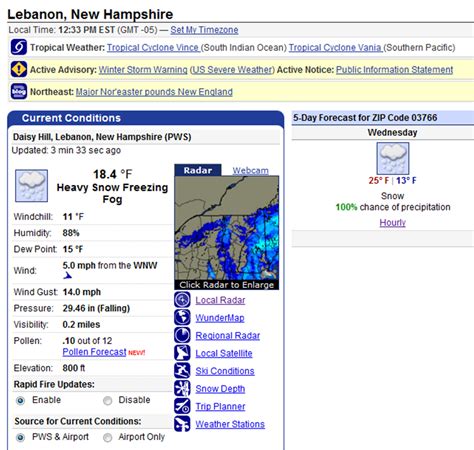Image resolution: width=474 pixels, height=450 pixels.
Task: Click the Weather Stations icon
Action: click(x=182, y=424)
